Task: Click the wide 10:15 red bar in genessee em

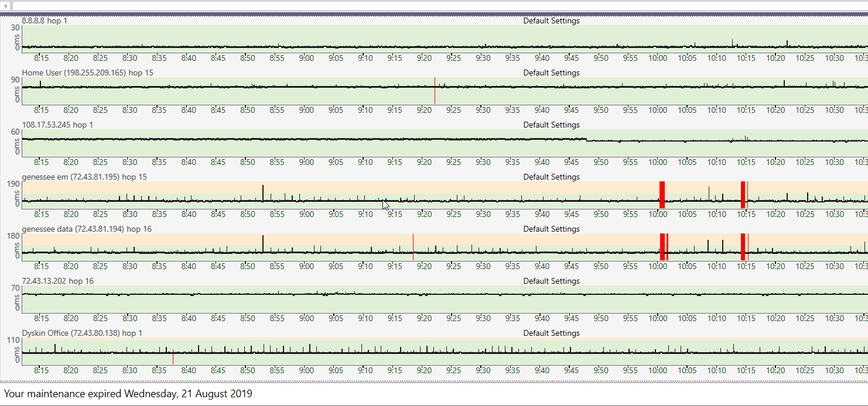Action: (743, 194)
